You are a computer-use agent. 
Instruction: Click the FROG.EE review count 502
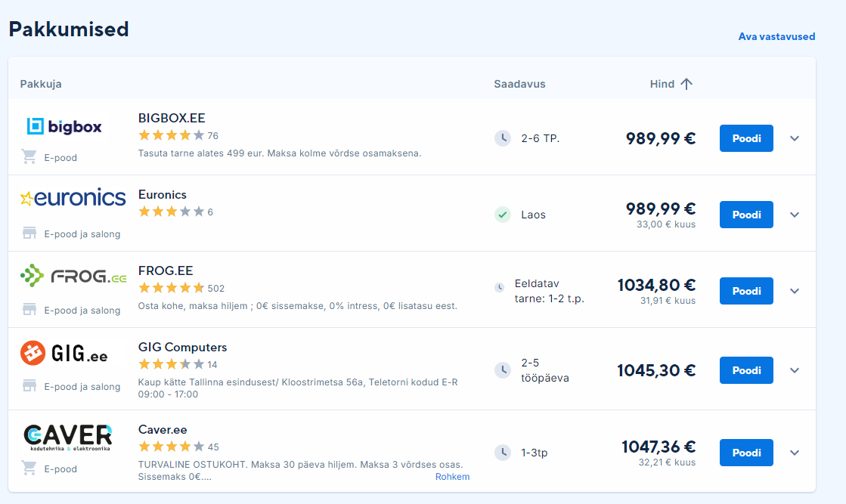click(x=215, y=289)
